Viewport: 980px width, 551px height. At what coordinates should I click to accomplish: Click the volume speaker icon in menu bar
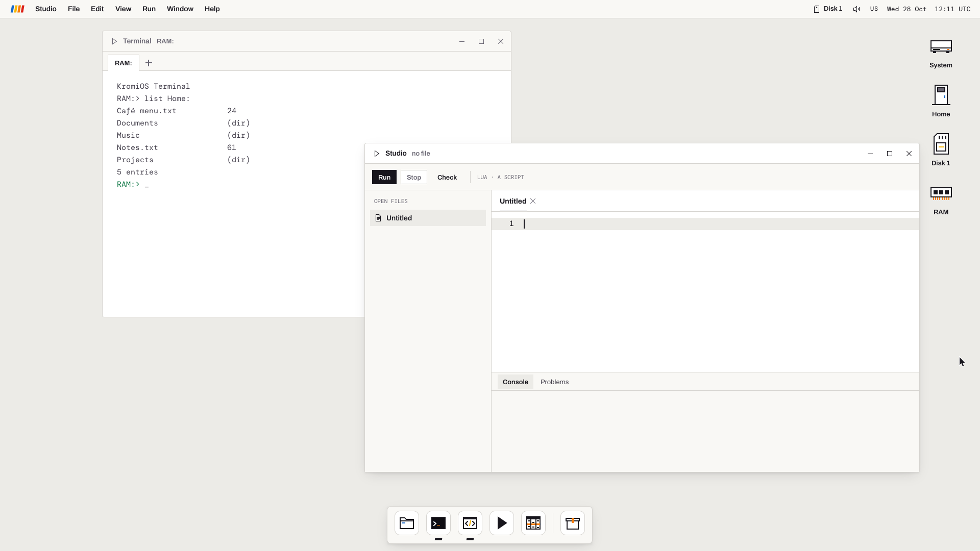(x=856, y=9)
